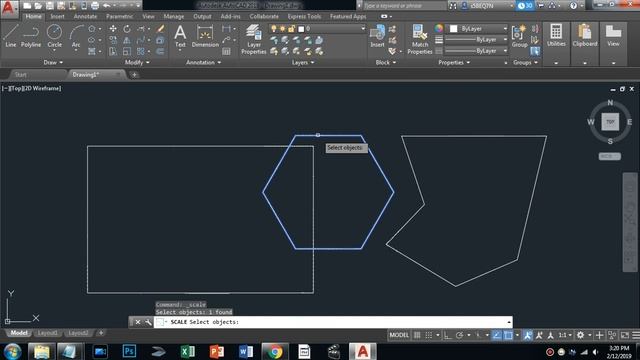Image resolution: width=640 pixels, height=360 pixels.
Task: Open the annotation scale 1:1 dropdown
Action: tap(565, 335)
